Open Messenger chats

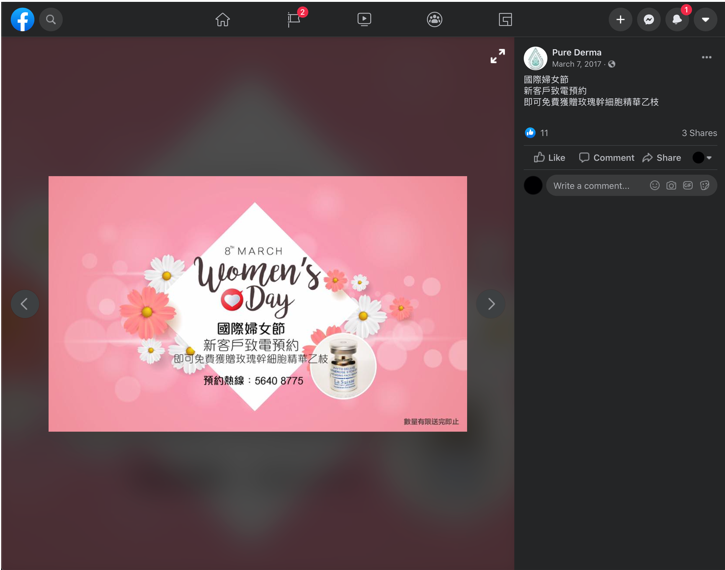pyautogui.click(x=649, y=19)
